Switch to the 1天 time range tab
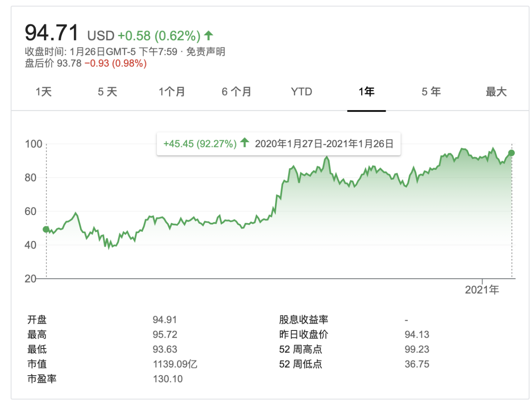This screenshot has width=532, height=402. 43,91
